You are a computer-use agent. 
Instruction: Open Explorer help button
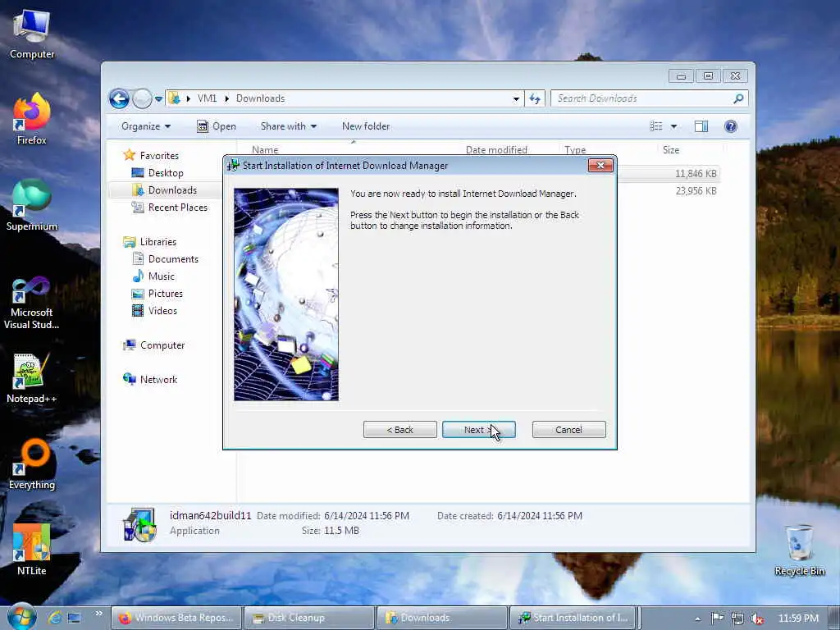pyautogui.click(x=731, y=126)
